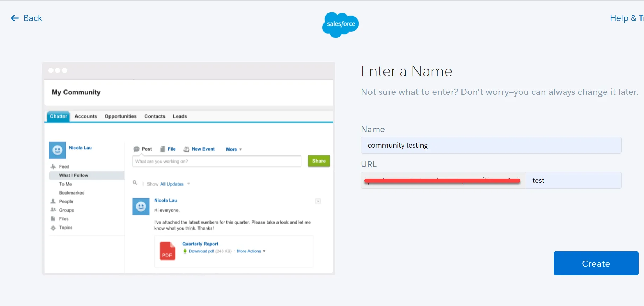Click the Salesforce cloud logo
644x306 pixels.
coord(340,25)
